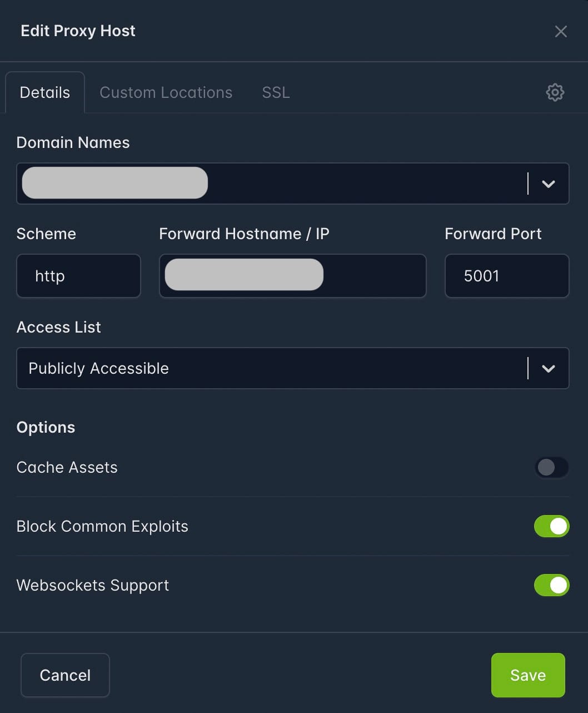The image size is (588, 713).
Task: Click the Scheme field showing http
Action: click(x=78, y=276)
